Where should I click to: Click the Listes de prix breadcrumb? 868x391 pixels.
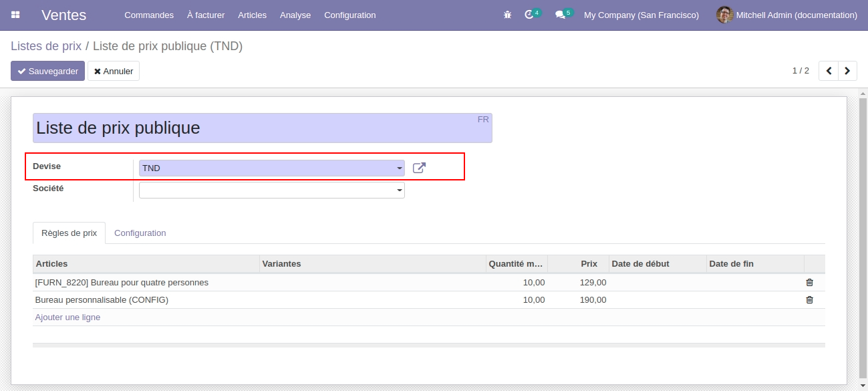45,46
